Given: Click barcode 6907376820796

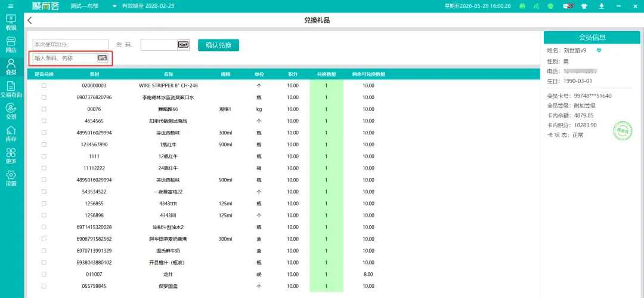Looking at the screenshot, I should coord(94,97).
